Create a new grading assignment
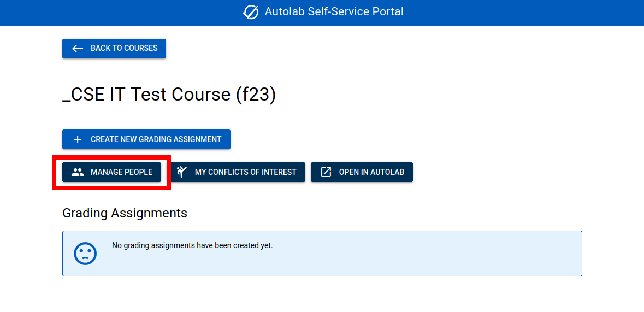 tap(146, 139)
